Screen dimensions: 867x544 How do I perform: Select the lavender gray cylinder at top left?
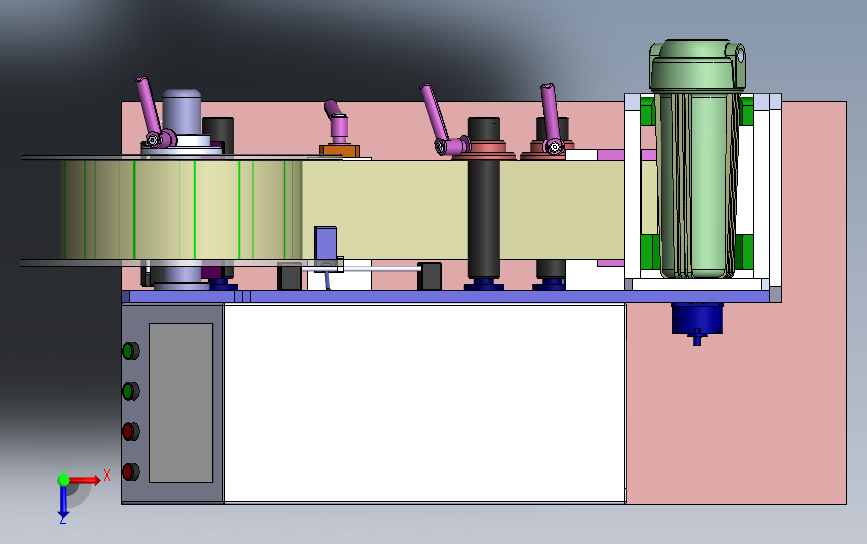pos(181,114)
